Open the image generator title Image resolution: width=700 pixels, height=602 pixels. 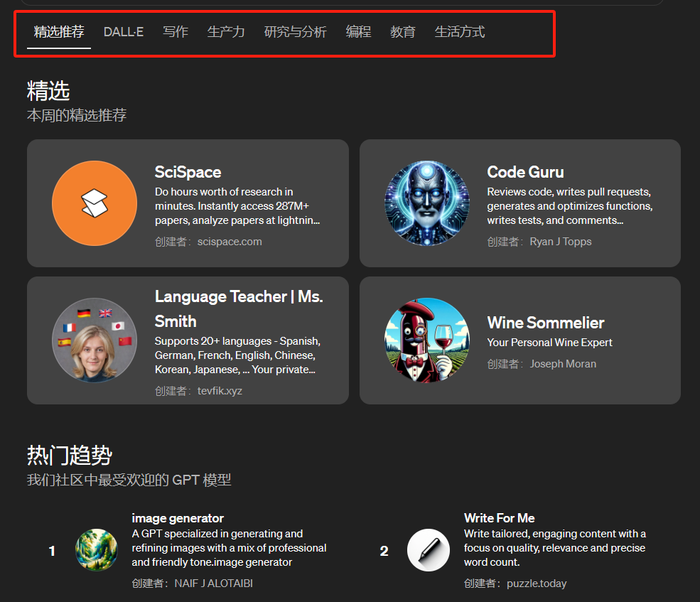(178, 518)
